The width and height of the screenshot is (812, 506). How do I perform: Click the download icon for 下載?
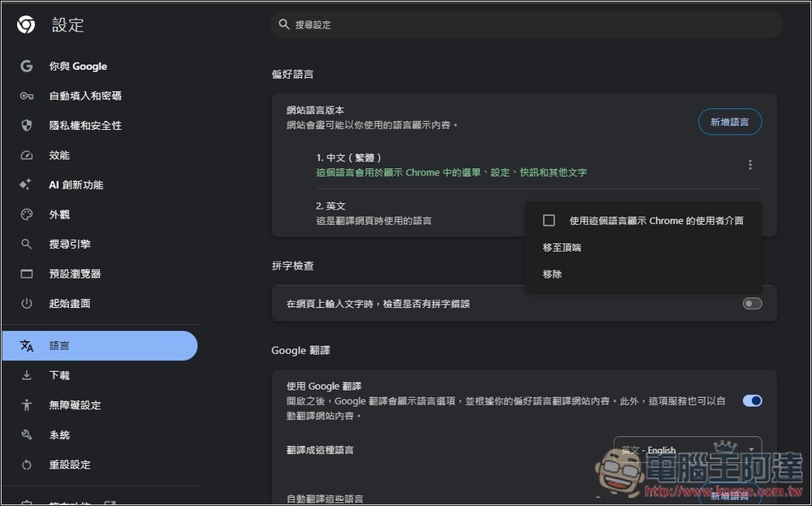(x=27, y=375)
